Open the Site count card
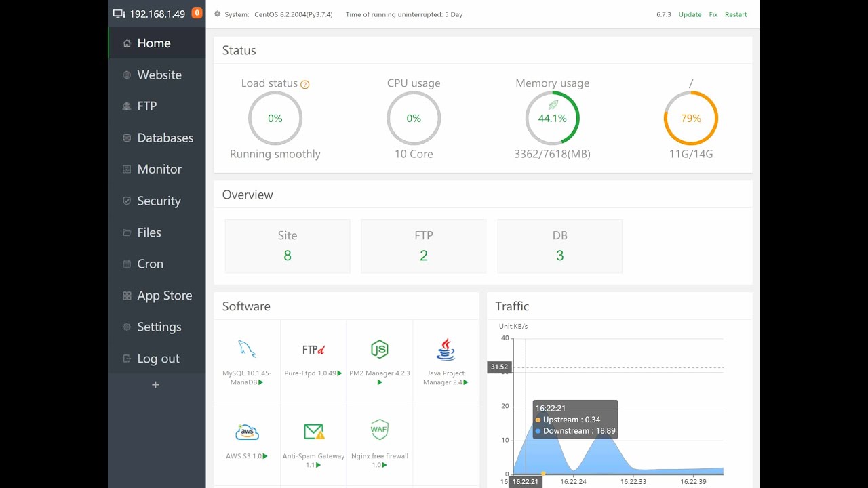This screenshot has width=868, height=488. pyautogui.click(x=288, y=246)
